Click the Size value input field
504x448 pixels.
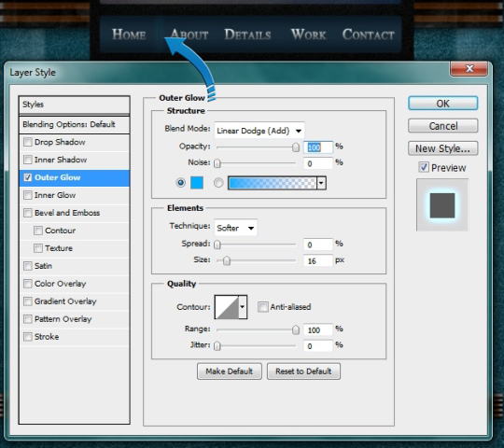(x=318, y=260)
